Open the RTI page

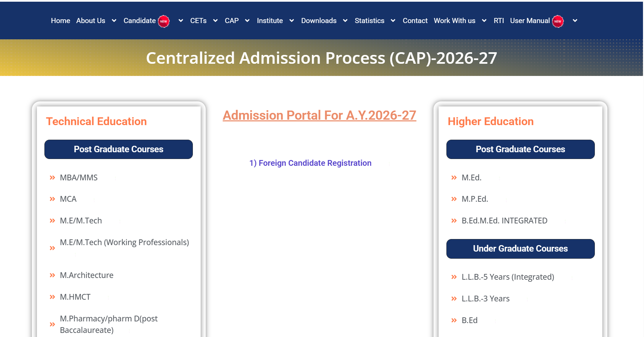point(499,21)
